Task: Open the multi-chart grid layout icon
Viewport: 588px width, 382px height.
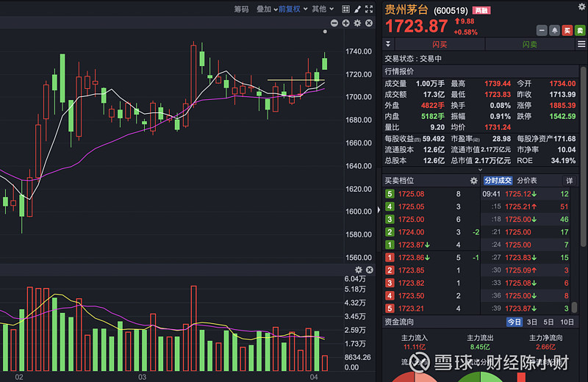Action: (x=345, y=9)
